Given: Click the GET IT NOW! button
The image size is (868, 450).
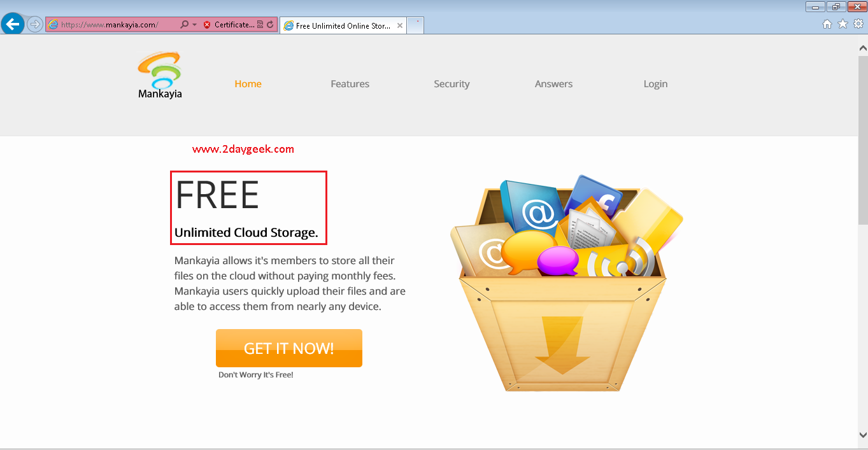Looking at the screenshot, I should point(289,348).
